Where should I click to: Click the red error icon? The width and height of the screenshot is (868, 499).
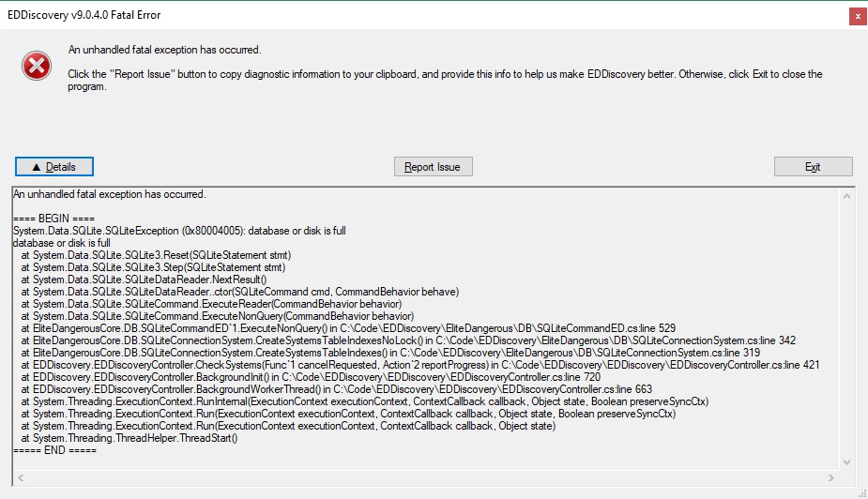37,66
